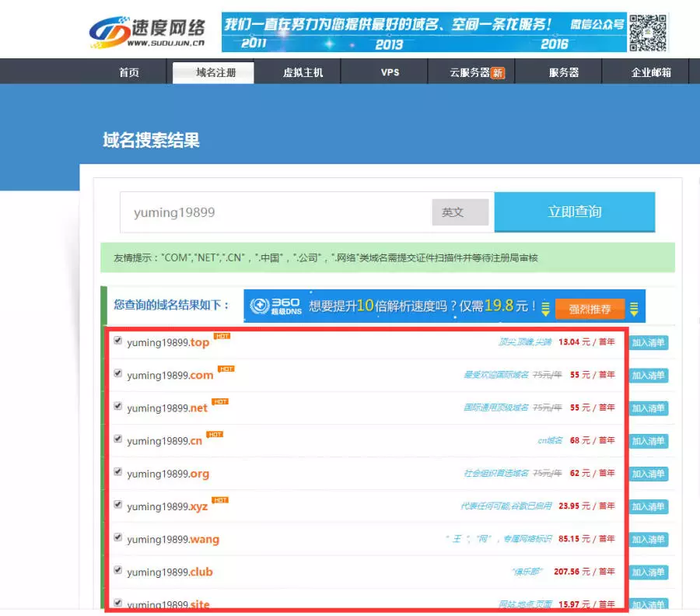Click the 立即查询 search button

[x=575, y=212]
